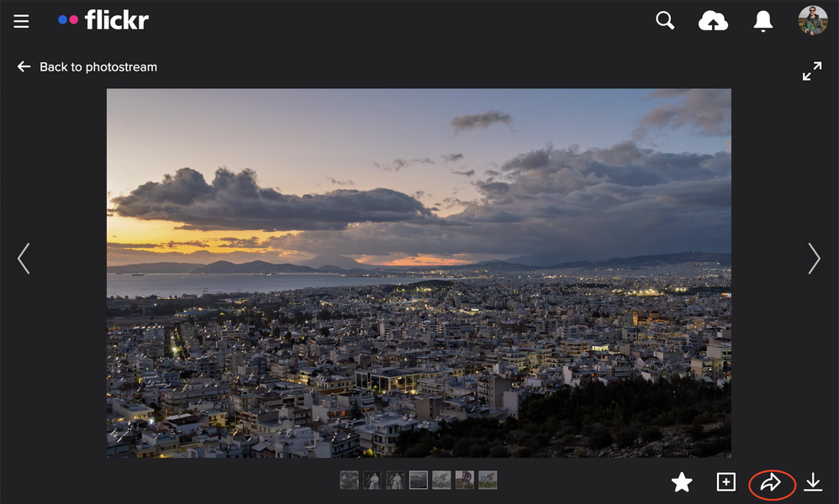Add photo to album with plus icon
Viewport: 839px width, 504px height.
[726, 482]
